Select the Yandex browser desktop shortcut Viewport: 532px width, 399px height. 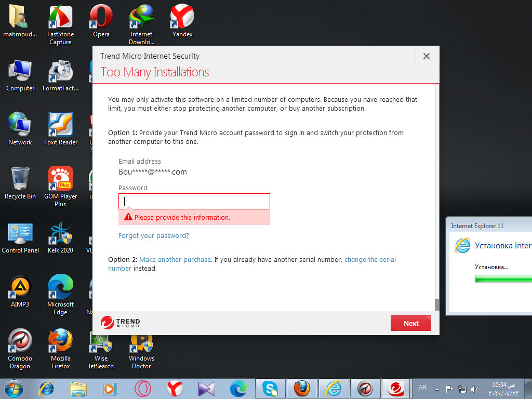(x=182, y=21)
